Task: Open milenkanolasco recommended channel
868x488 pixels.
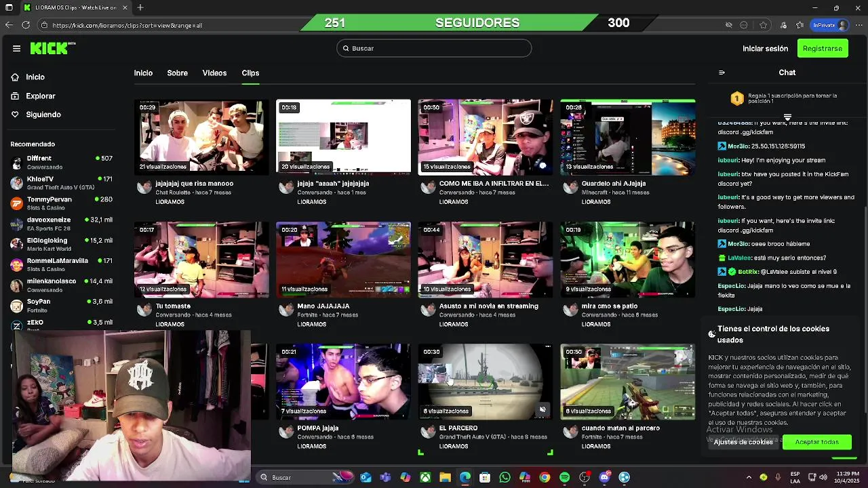Action: click(x=61, y=285)
